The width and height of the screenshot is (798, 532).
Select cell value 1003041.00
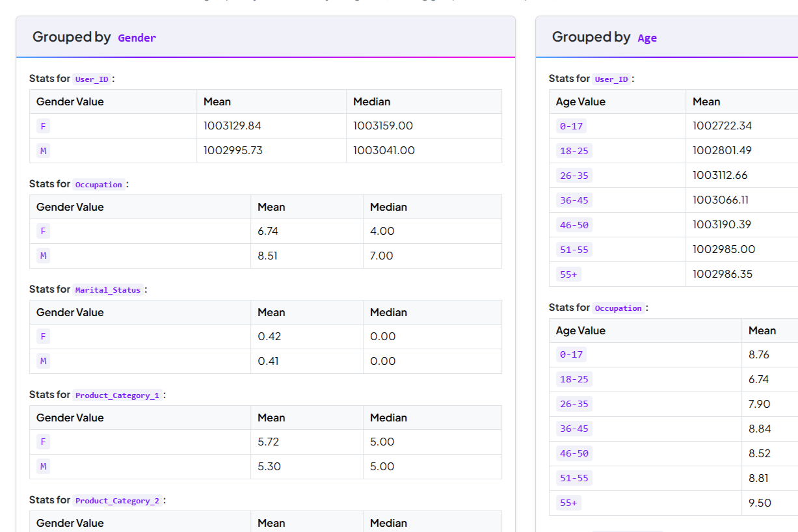click(x=384, y=150)
